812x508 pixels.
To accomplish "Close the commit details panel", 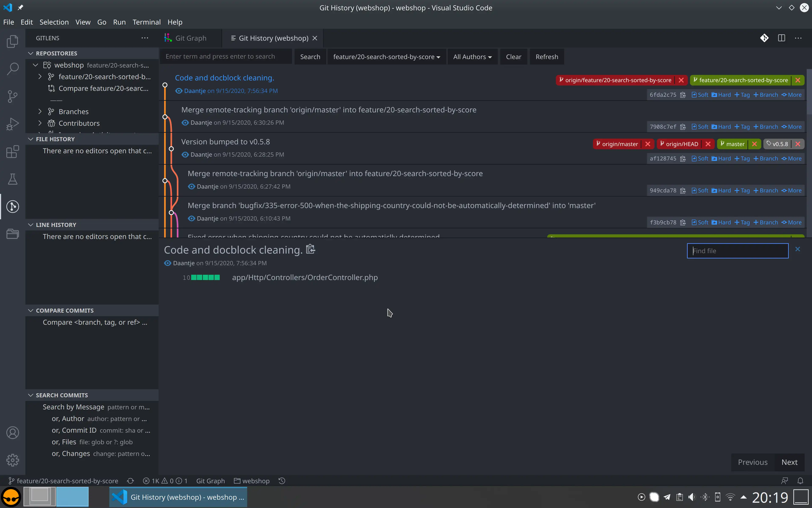I will [x=798, y=249].
